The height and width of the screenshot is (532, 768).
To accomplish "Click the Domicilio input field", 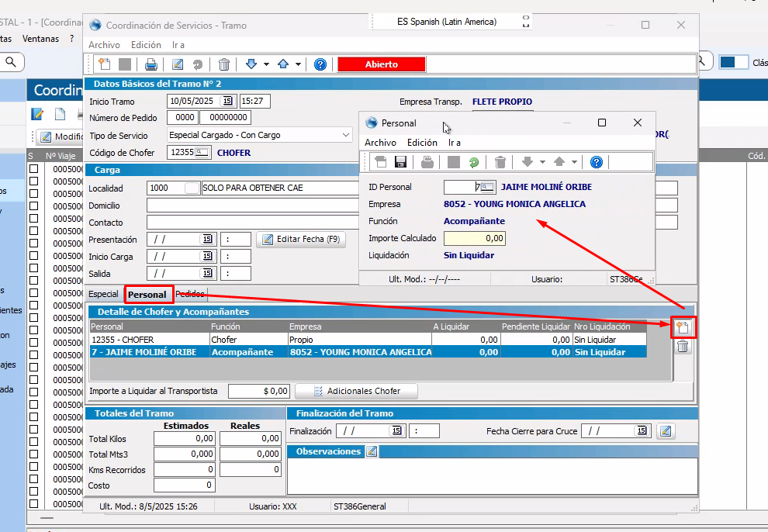I will [x=253, y=205].
